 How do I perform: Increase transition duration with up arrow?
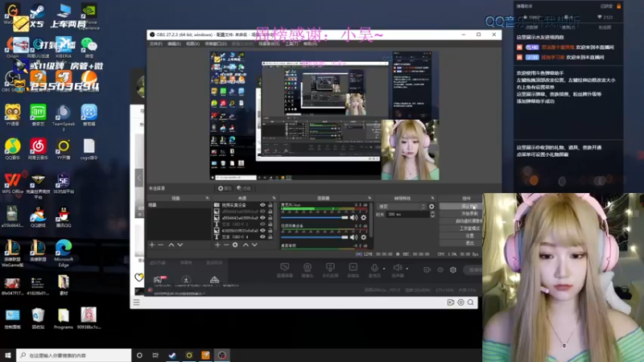(432, 212)
